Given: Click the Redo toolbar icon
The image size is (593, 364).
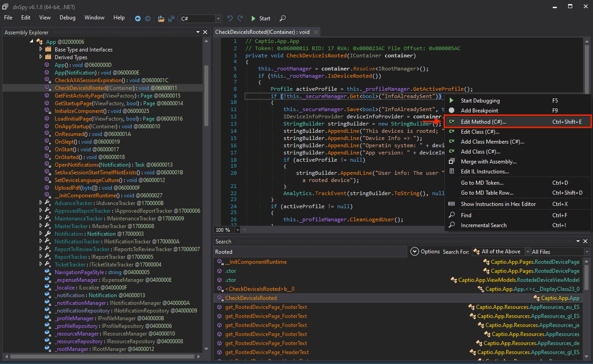Looking at the screenshot, I should (x=240, y=19).
